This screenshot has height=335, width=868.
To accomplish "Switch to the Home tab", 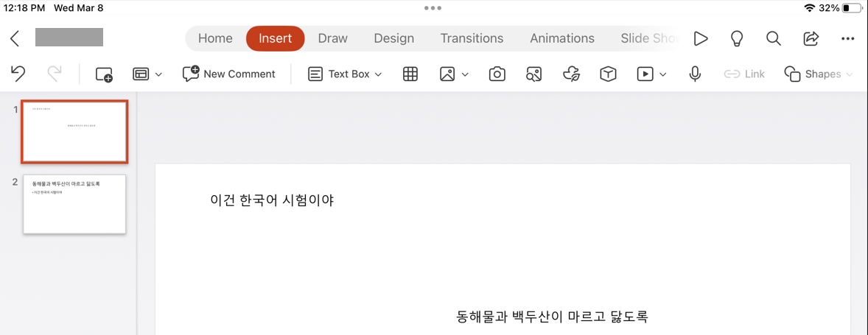I will 215,38.
